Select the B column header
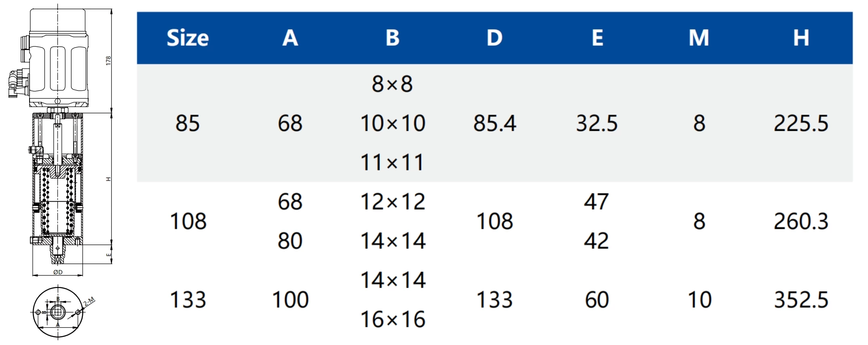Image resolution: width=868 pixels, height=345 pixels. (392, 38)
